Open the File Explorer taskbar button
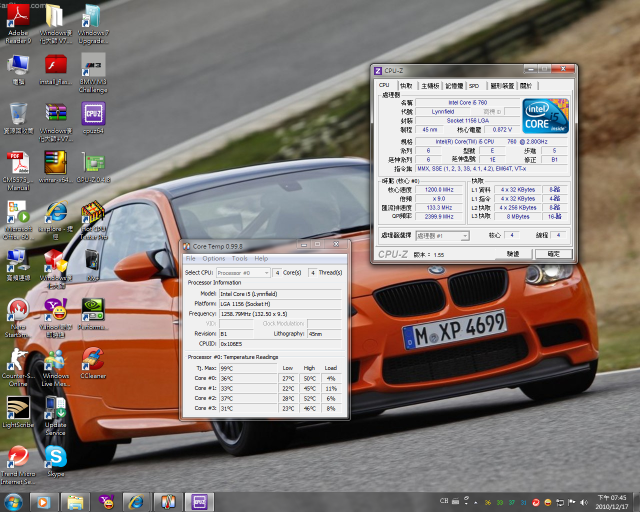The width and height of the screenshot is (640, 512). coord(75,502)
